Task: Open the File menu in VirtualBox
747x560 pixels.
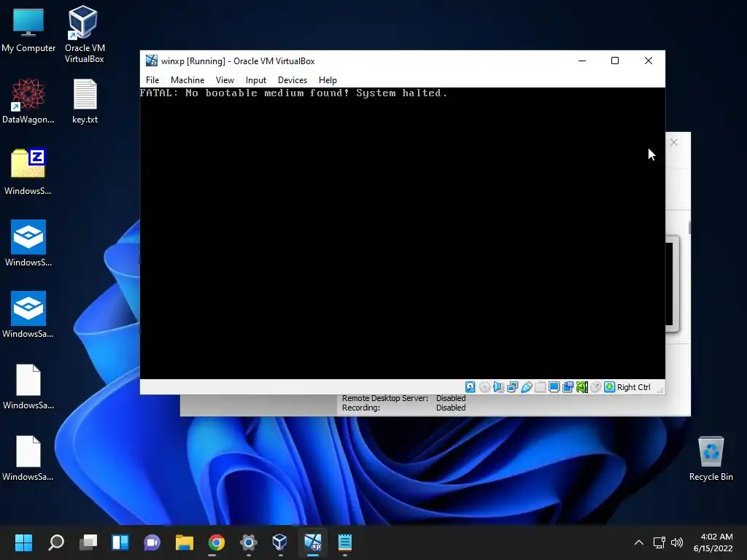Action: point(152,80)
